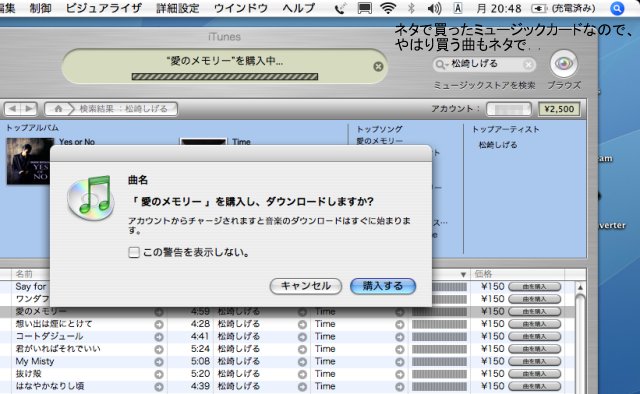
Task: Click the Yes or No album title
Action: click(x=77, y=142)
